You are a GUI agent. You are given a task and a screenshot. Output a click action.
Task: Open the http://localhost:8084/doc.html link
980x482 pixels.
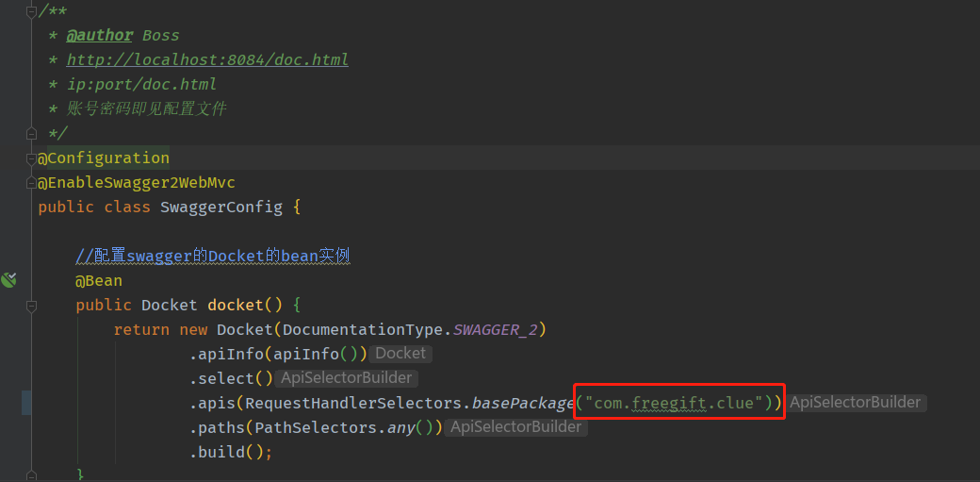coord(207,60)
